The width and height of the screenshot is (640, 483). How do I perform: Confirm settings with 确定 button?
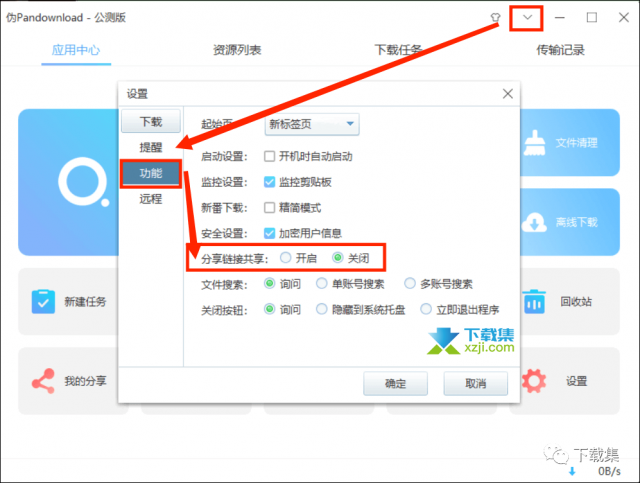(396, 383)
